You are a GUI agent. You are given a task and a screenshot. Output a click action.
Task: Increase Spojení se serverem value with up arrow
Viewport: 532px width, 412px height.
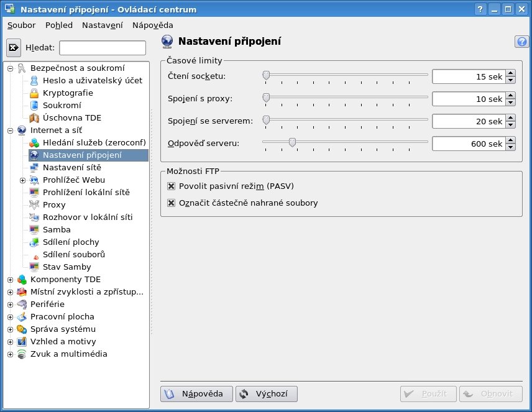511,118
